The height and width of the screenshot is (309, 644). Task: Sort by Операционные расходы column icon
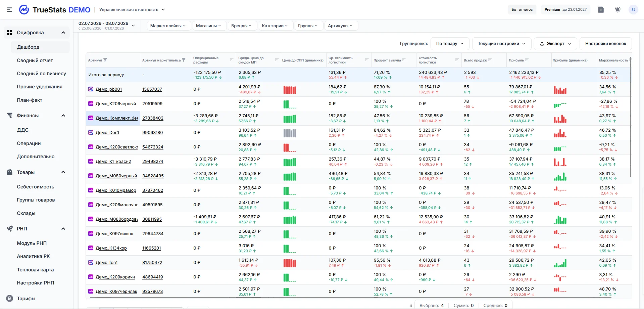pyautogui.click(x=231, y=60)
